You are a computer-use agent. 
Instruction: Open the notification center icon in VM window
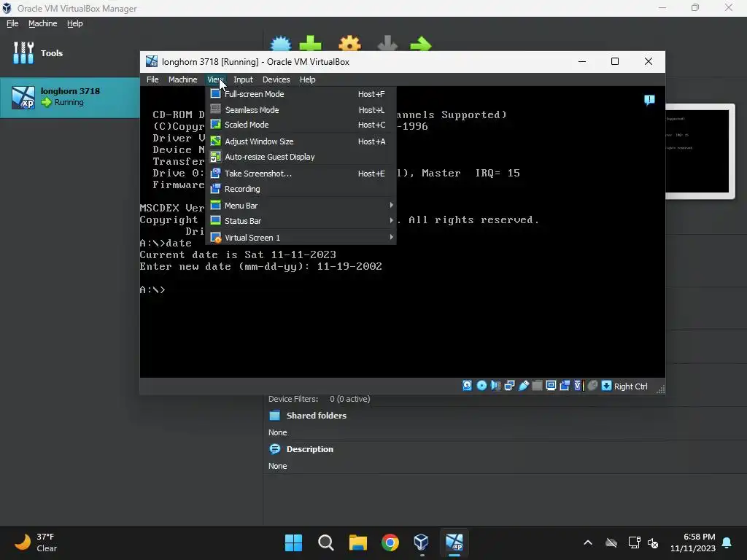(x=649, y=100)
